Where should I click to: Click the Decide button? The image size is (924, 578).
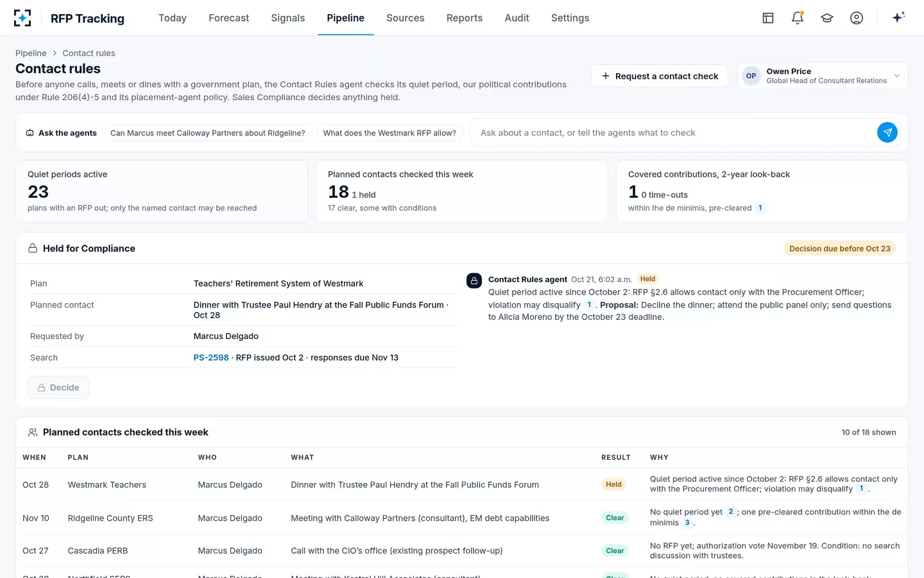(58, 387)
